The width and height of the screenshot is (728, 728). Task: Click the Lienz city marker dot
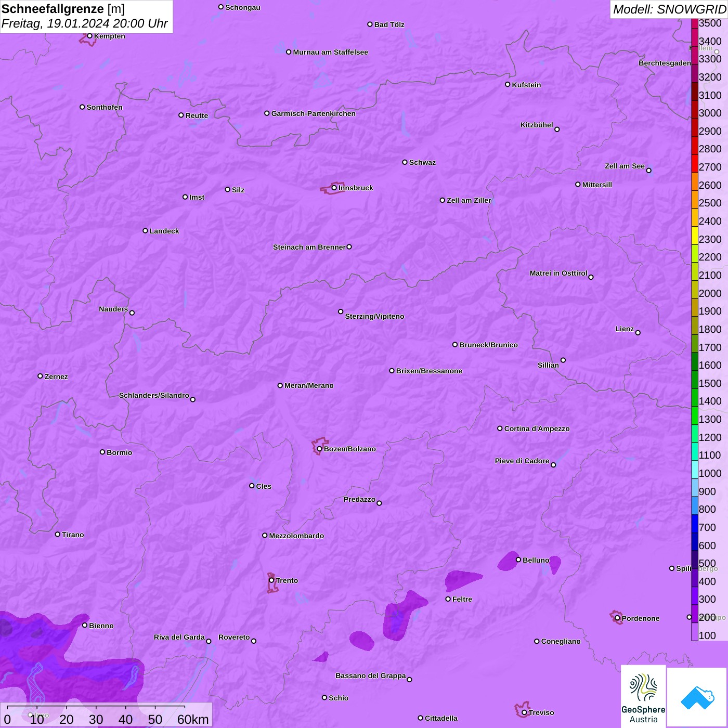(638, 333)
